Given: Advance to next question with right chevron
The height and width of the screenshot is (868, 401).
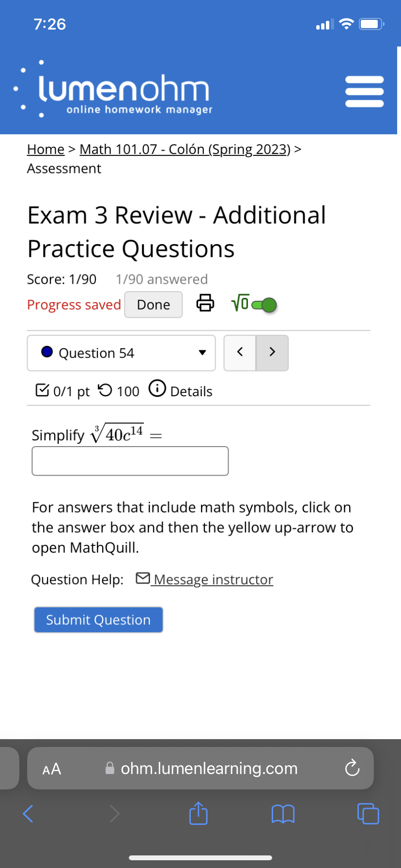Looking at the screenshot, I should (x=272, y=352).
